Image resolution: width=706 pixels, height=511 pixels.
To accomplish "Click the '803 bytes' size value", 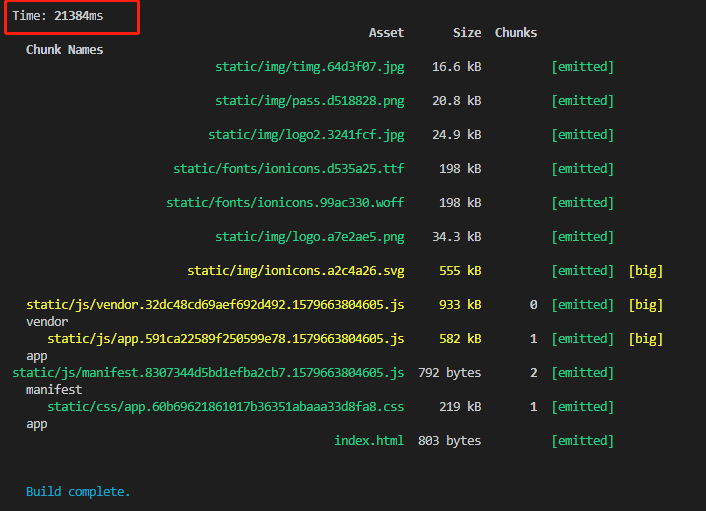I will click(x=449, y=441).
